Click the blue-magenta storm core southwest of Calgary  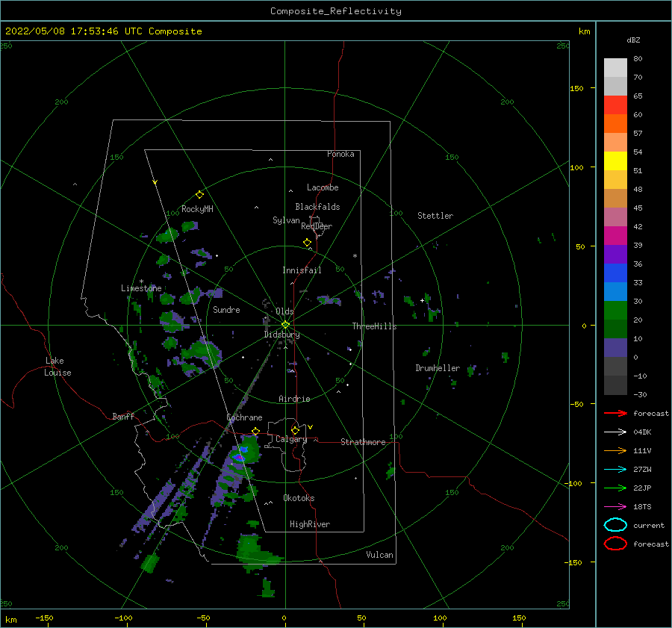[x=240, y=458]
